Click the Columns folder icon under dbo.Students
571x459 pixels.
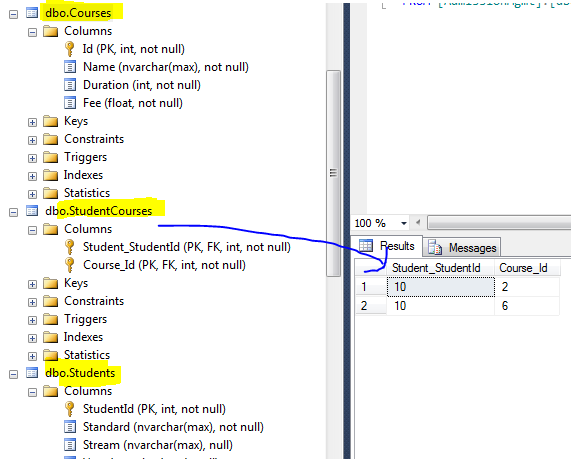pyautogui.click(x=51, y=391)
